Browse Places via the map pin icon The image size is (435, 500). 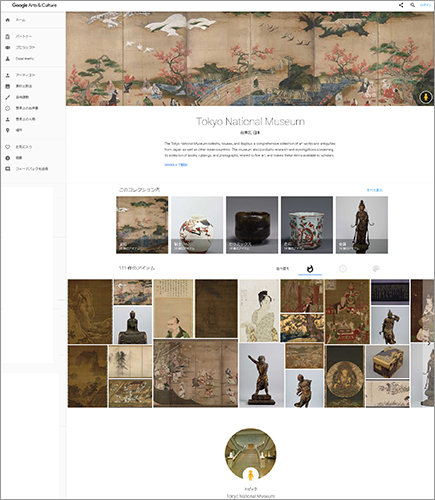click(x=8, y=130)
